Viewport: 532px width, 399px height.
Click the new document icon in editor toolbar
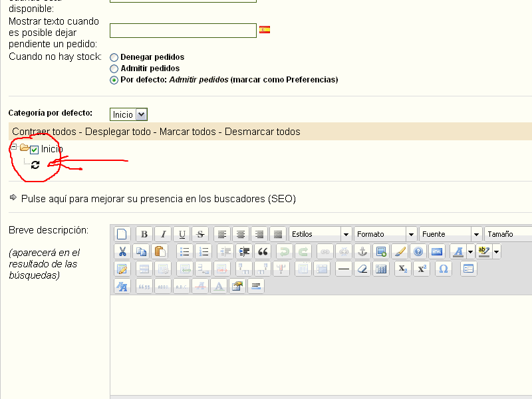pyautogui.click(x=122, y=234)
